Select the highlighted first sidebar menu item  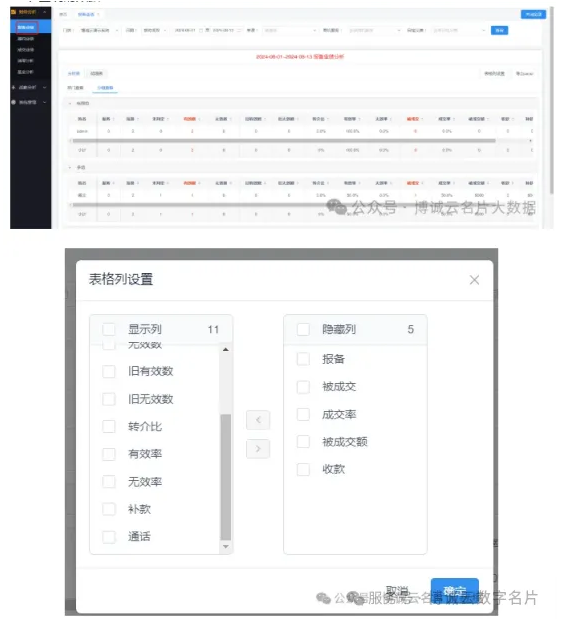click(x=27, y=27)
